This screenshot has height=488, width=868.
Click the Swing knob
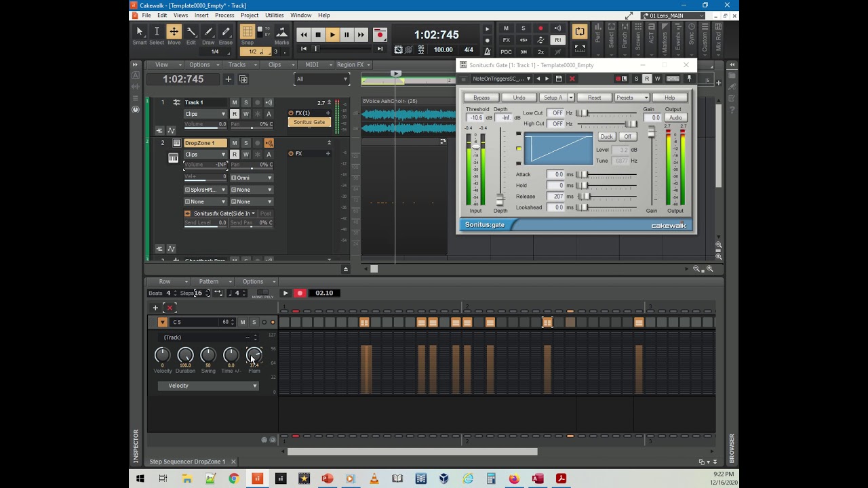coord(208,354)
